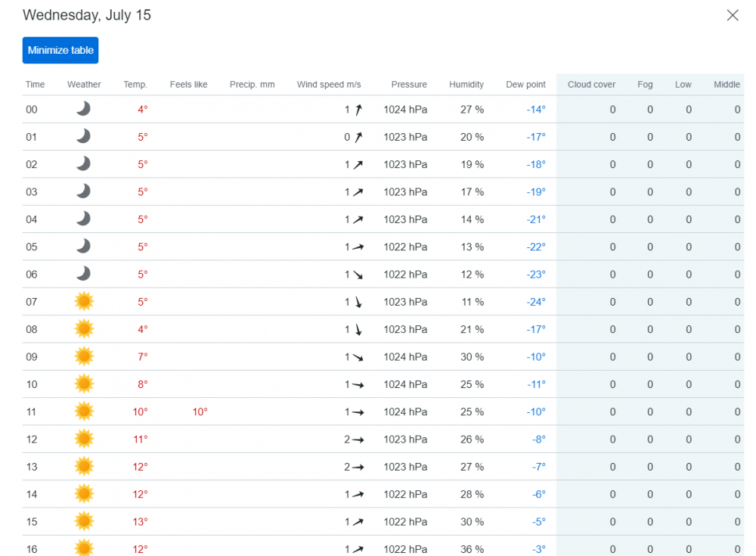Click the Feels like value 10° at hour 11
The image size is (756, 556).
tap(200, 412)
